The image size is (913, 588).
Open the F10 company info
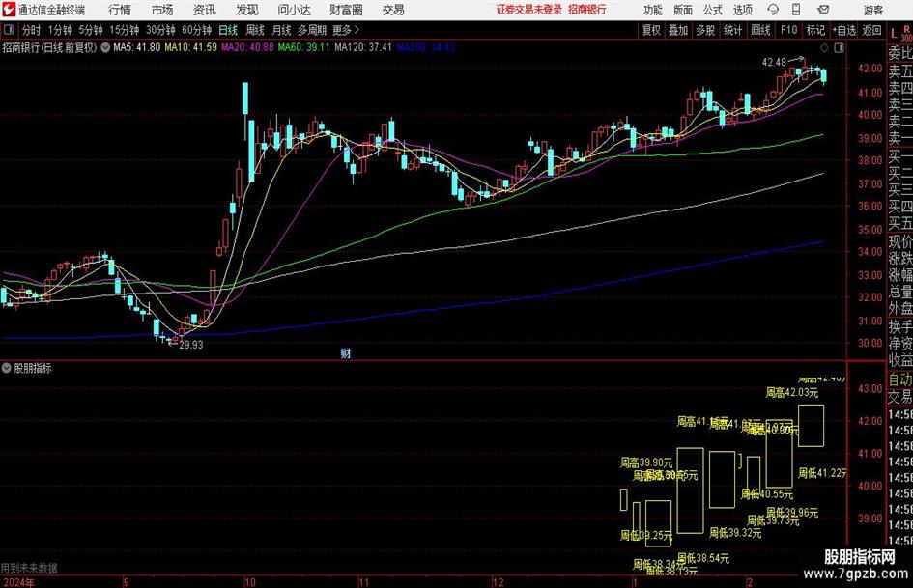click(789, 30)
